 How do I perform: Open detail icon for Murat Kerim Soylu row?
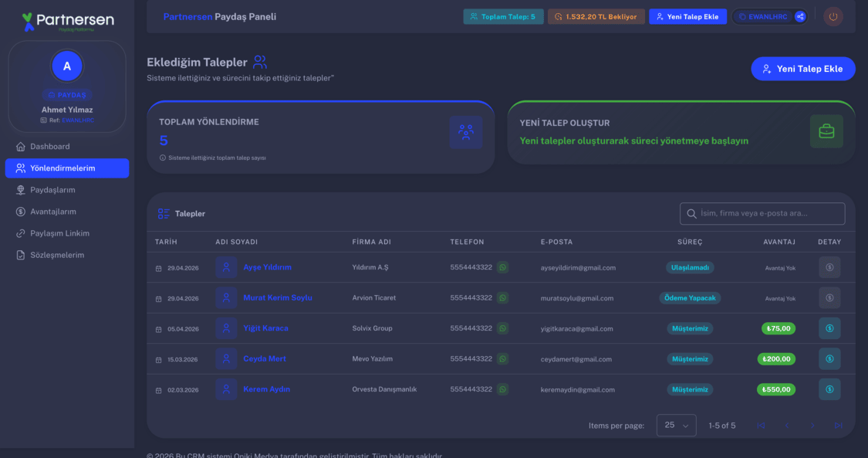[829, 298]
